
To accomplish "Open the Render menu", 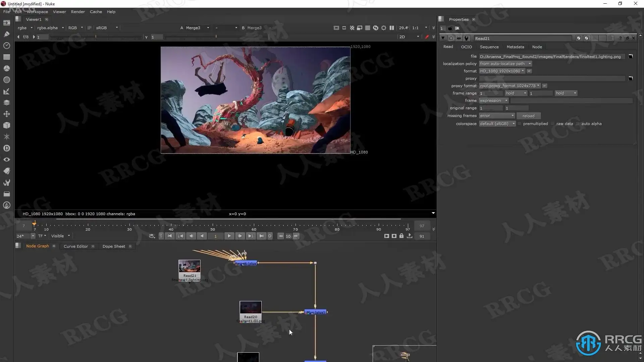I will click(78, 12).
